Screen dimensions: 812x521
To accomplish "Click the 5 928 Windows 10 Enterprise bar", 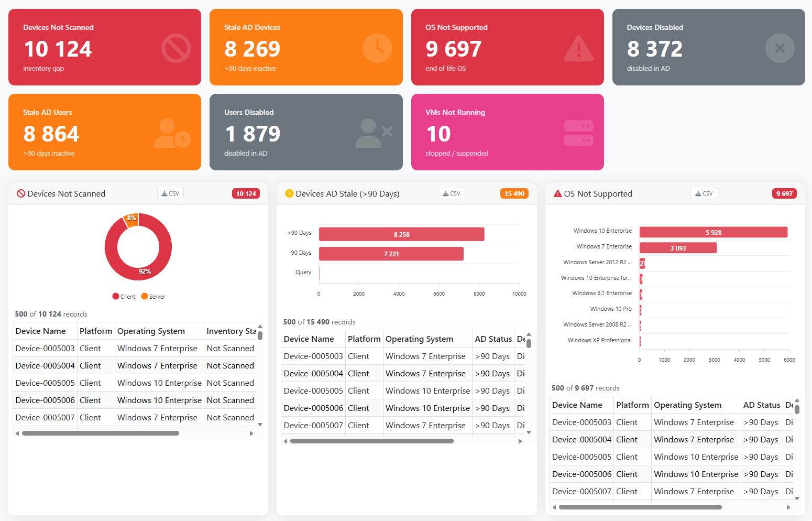I will pos(714,232).
